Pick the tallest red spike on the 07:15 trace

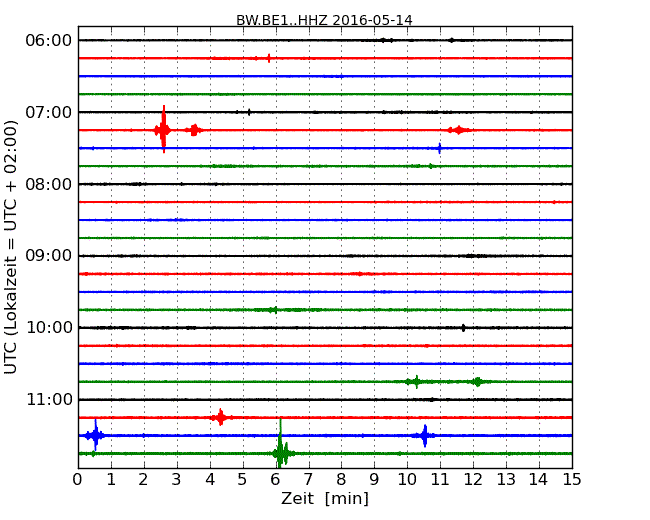(164, 129)
